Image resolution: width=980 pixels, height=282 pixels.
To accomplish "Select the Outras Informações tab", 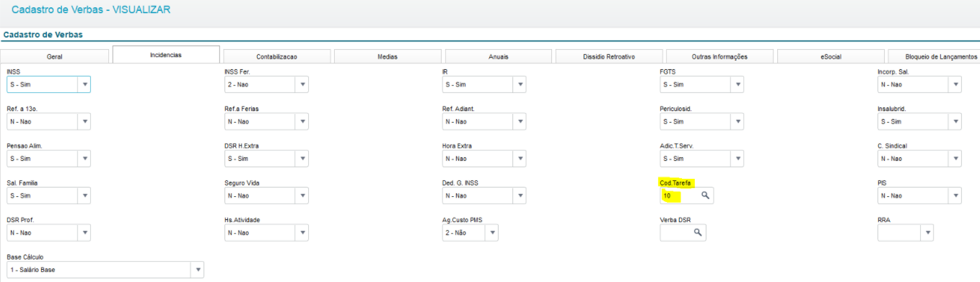I will click(x=719, y=56).
